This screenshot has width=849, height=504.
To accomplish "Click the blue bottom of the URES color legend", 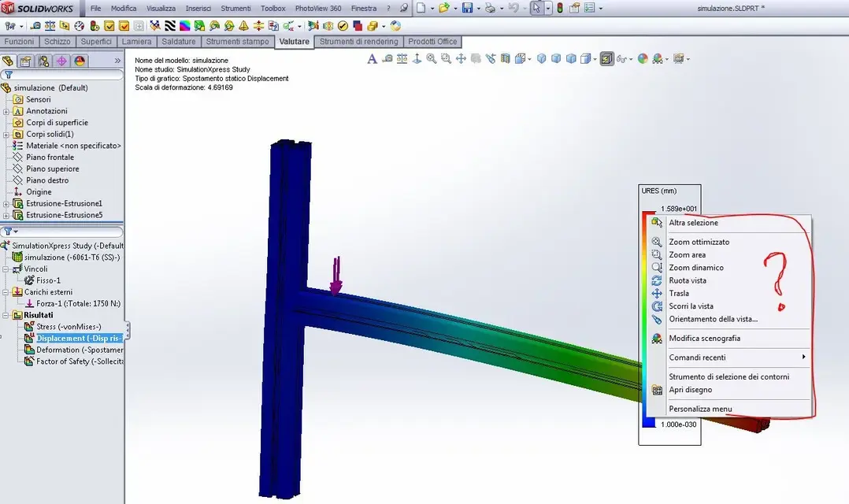I will pos(649,422).
